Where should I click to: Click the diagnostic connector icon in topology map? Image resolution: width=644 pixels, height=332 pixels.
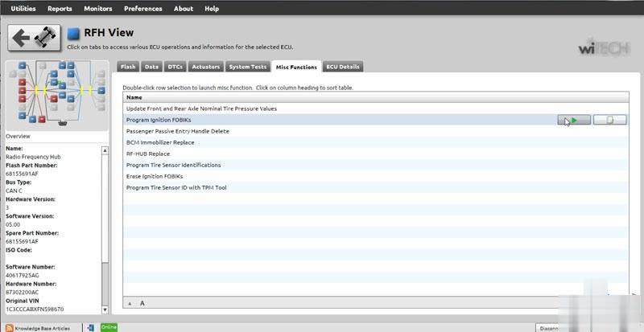[x=63, y=123]
